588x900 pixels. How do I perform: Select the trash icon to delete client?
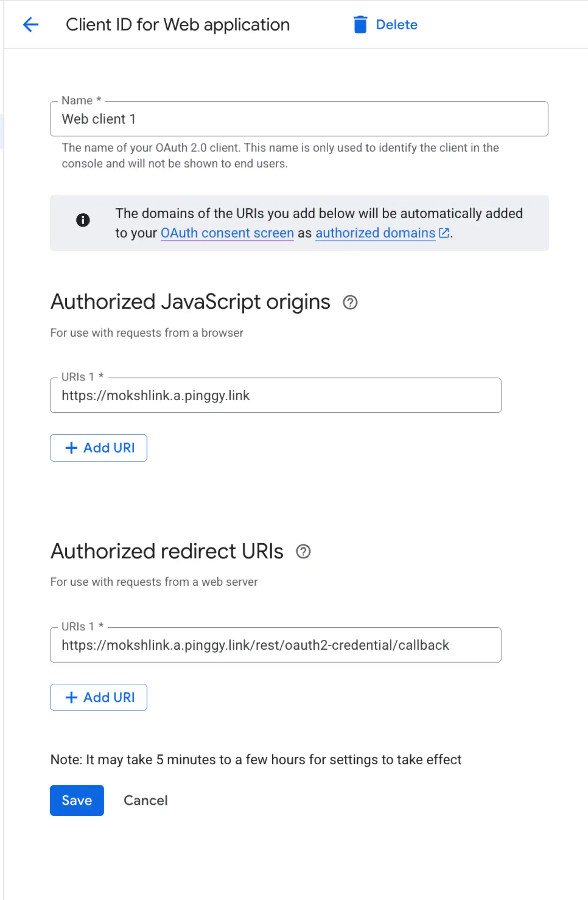360,24
